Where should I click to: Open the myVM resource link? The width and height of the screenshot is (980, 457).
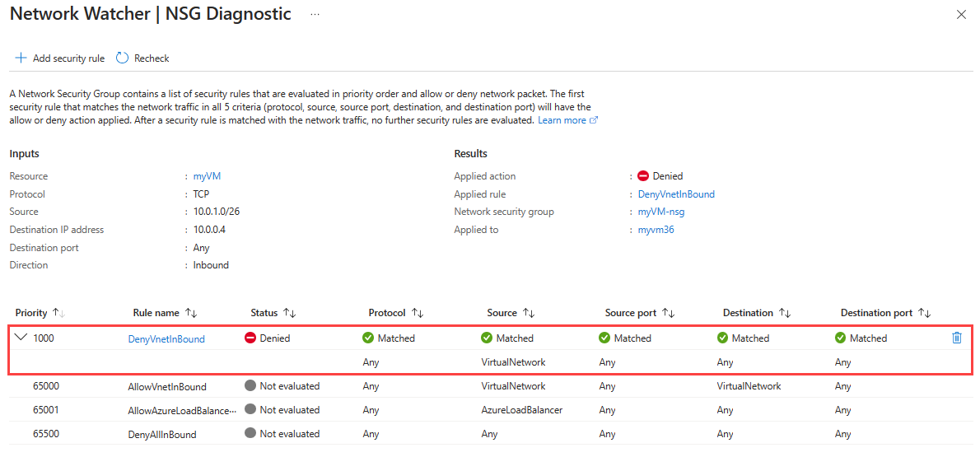coord(207,176)
